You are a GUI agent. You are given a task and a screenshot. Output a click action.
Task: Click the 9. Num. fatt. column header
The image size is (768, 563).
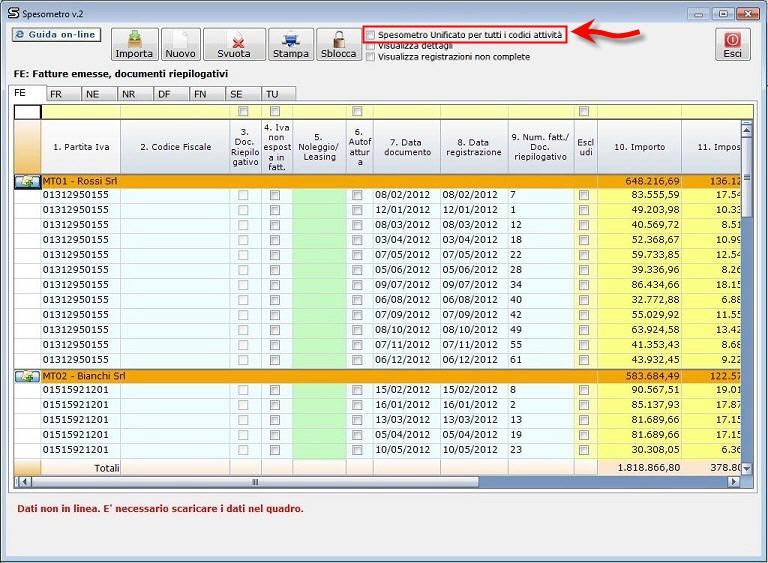pos(541,147)
